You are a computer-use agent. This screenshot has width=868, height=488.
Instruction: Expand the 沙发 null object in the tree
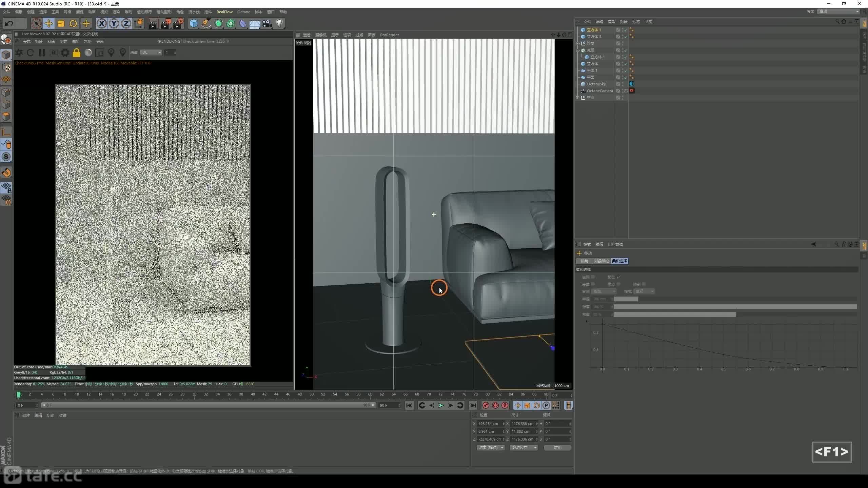click(x=578, y=43)
